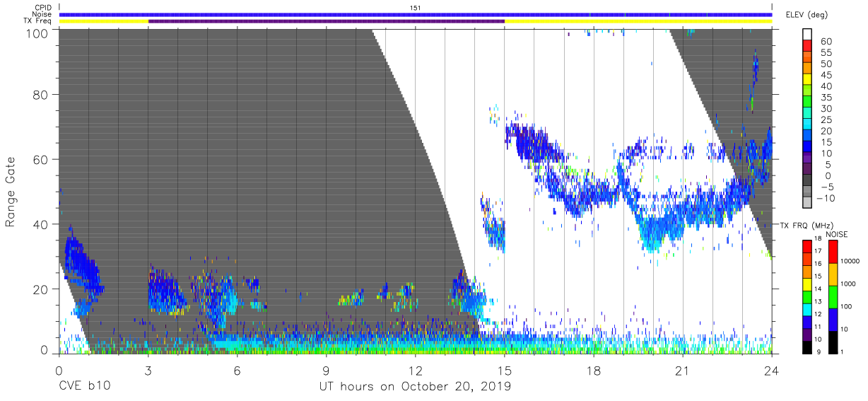The image size is (868, 401).
Task: Select the cyan 25–30 degree ELEV swatch
Action: tap(808, 114)
